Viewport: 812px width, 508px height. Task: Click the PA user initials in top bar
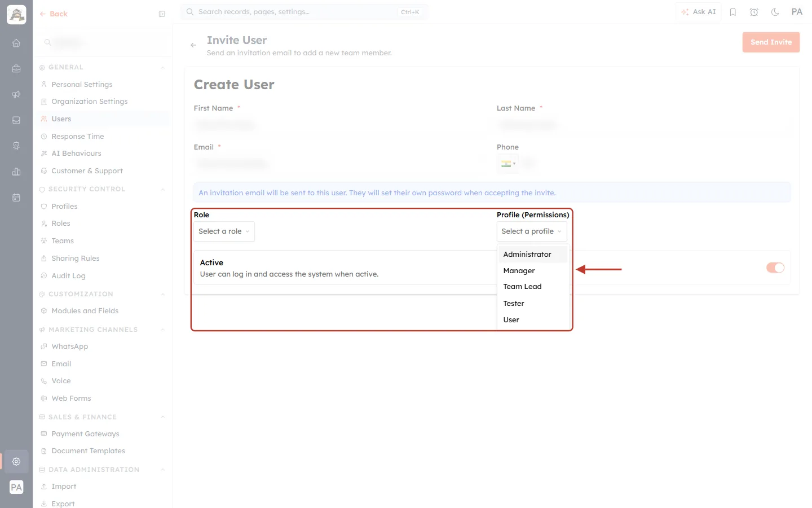797,12
